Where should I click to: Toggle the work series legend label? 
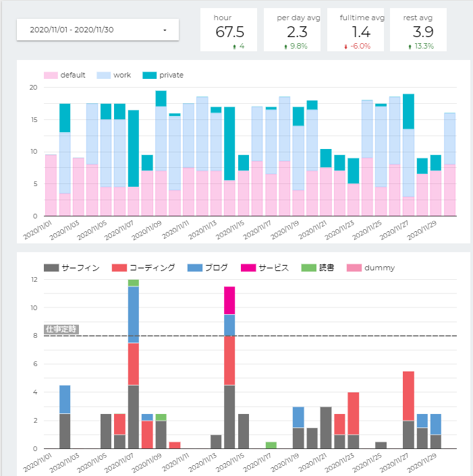(x=122, y=75)
